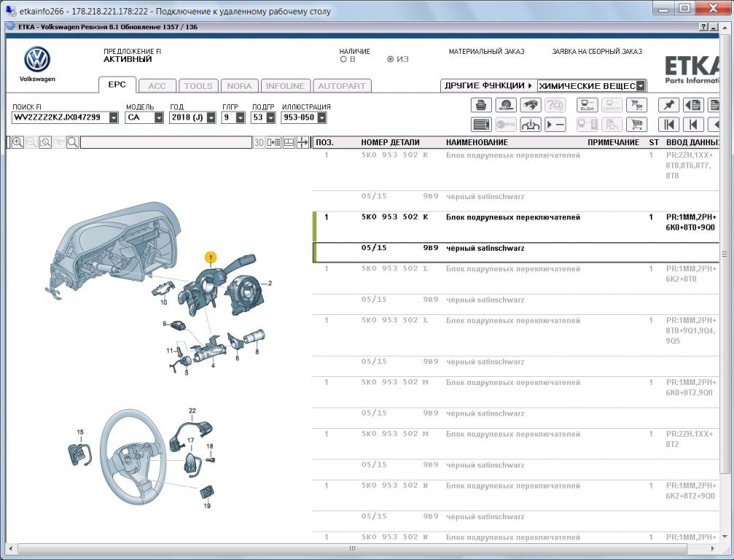The width and height of the screenshot is (734, 560).
Task: Switch to the EPC tab
Action: 117,85
